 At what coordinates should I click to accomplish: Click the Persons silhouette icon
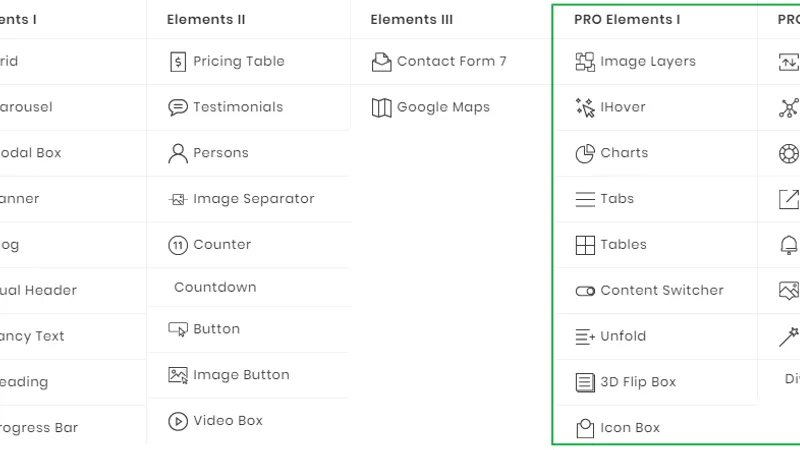(178, 153)
